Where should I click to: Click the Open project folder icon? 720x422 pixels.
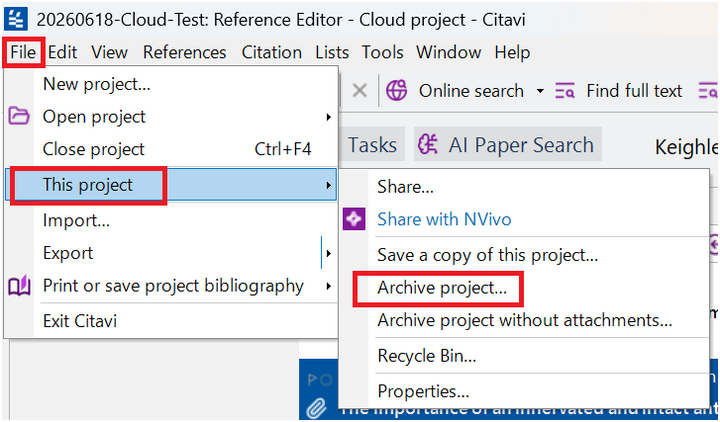(x=19, y=116)
